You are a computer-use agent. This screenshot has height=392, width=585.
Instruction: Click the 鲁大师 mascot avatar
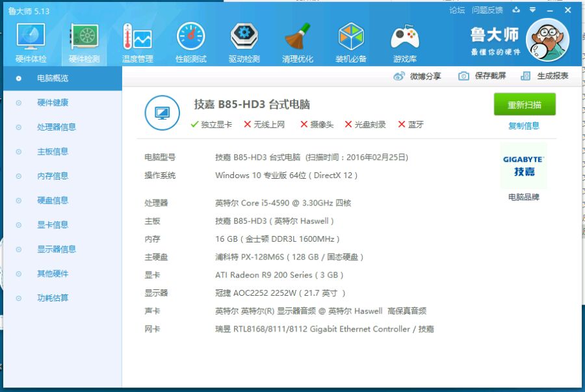coord(548,40)
